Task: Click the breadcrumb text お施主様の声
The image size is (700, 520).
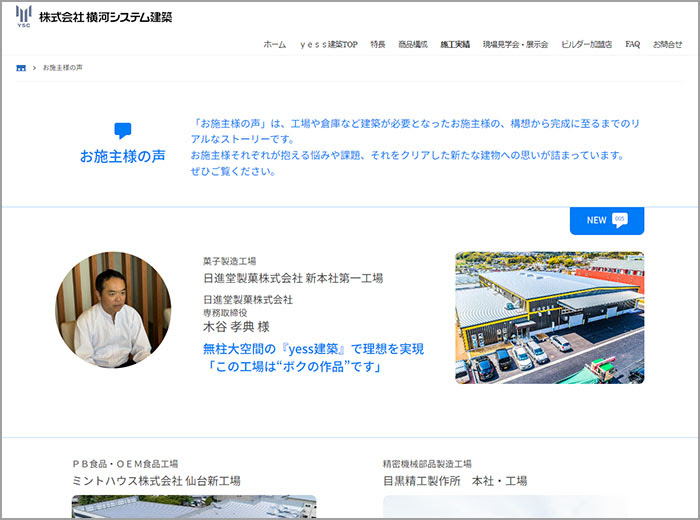Action: point(62,68)
